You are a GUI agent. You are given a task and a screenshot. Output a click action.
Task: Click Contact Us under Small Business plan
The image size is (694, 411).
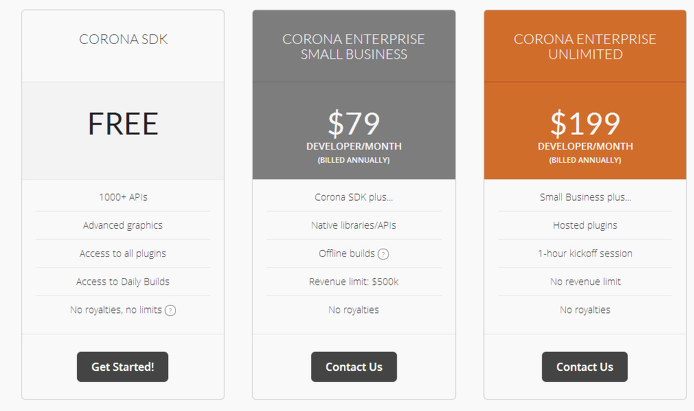(x=354, y=367)
